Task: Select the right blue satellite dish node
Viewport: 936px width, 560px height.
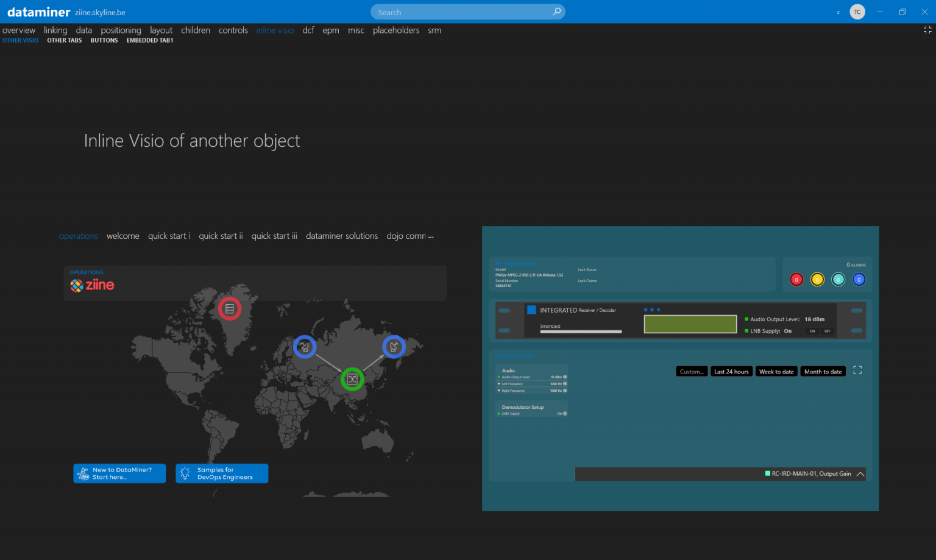Action: [394, 347]
